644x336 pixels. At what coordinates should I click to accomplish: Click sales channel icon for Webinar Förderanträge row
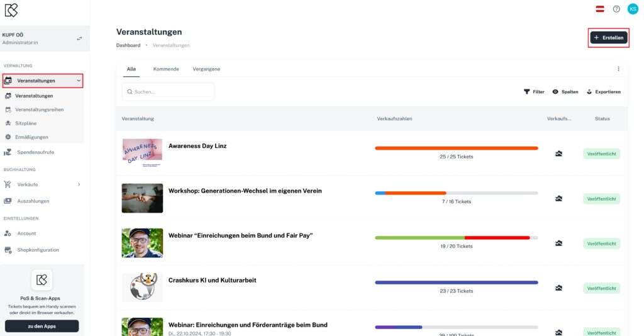pyautogui.click(x=558, y=332)
